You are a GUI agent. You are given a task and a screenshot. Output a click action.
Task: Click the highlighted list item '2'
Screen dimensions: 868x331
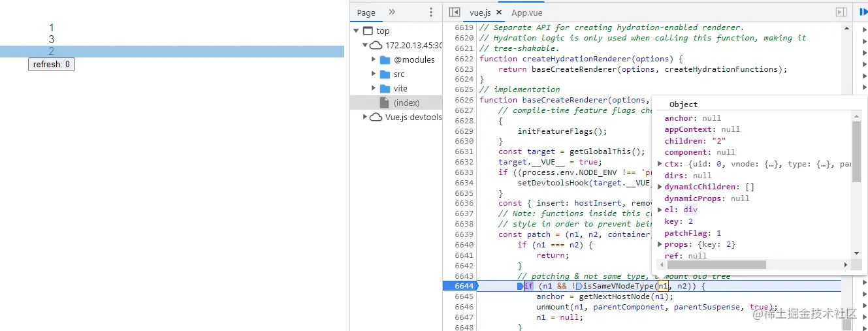click(172, 52)
